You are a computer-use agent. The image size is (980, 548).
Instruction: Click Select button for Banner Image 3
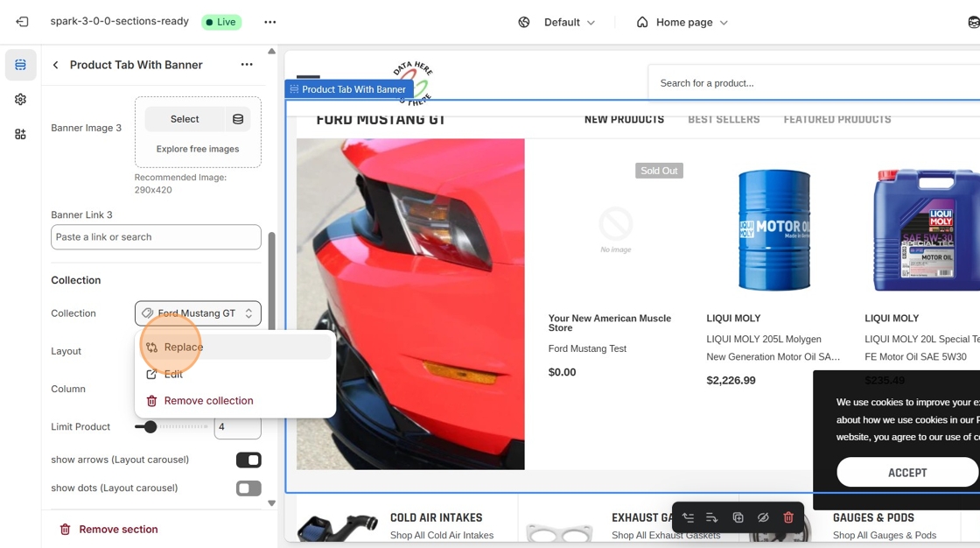[185, 119]
